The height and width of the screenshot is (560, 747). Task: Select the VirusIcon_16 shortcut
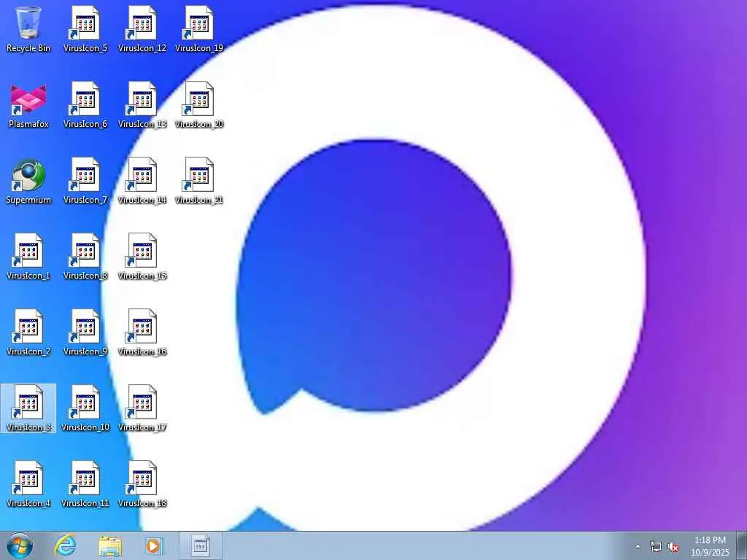tap(142, 332)
